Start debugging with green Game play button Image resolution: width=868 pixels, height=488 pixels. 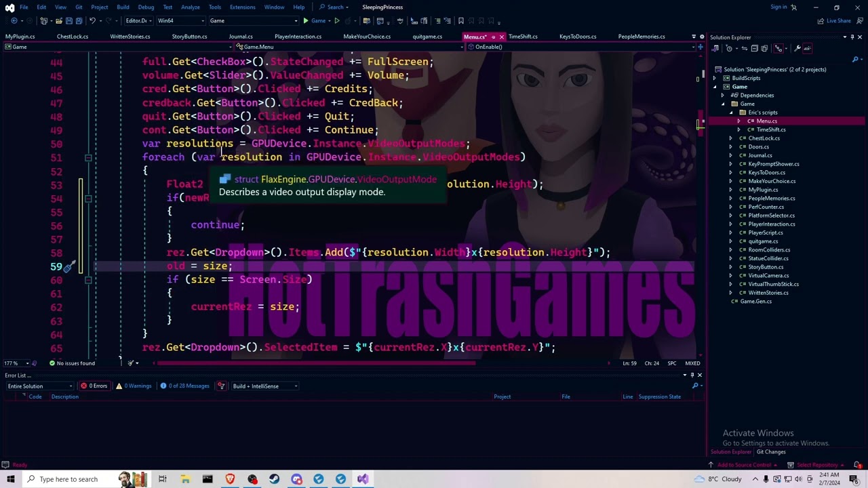(315, 21)
